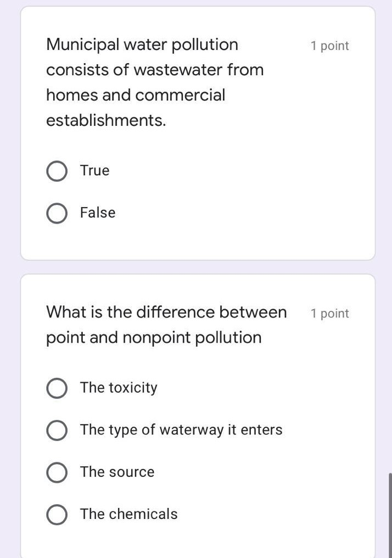Click the '1 point' label on first question
Screen dimensions: 392x558
329,46
